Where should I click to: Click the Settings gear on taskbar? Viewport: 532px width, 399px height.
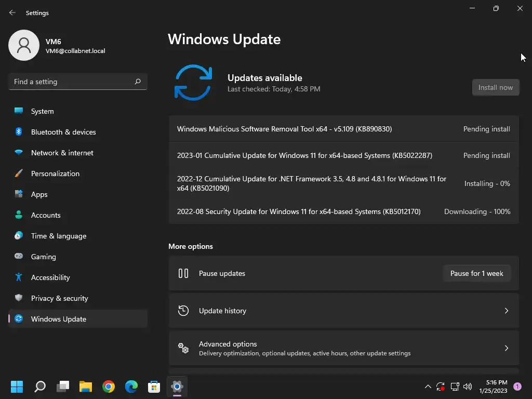coord(177,387)
